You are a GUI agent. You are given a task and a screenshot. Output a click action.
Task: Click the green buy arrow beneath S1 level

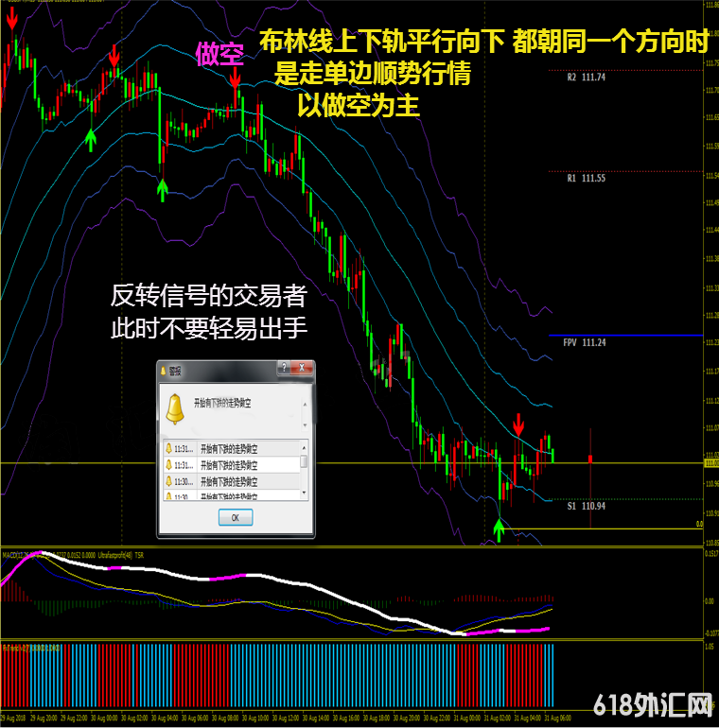[499, 529]
